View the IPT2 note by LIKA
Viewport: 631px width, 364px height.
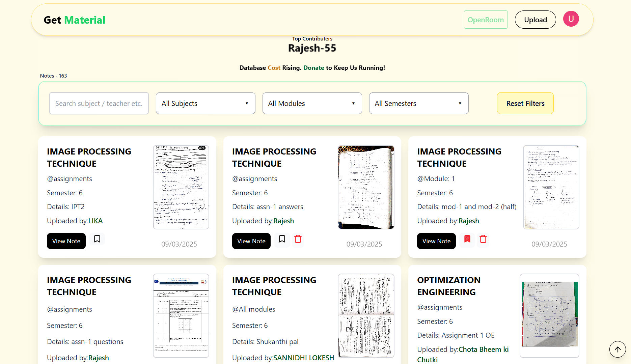click(x=66, y=241)
